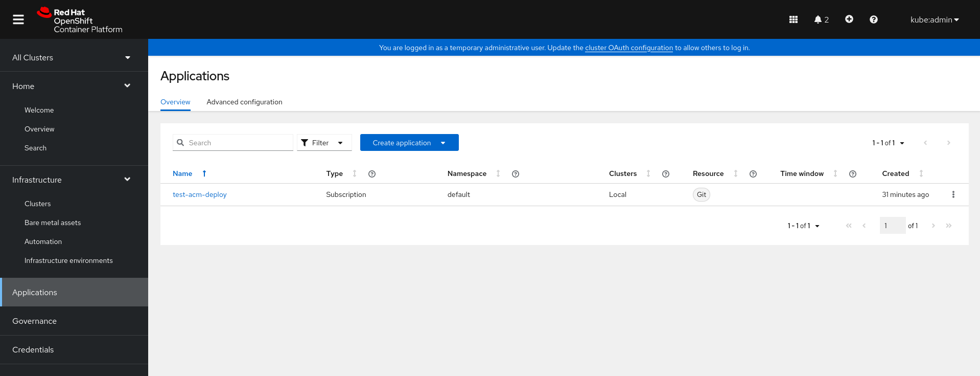Open kebab actions menu for test-acm-deploy
The image size is (980, 376).
(x=953, y=194)
